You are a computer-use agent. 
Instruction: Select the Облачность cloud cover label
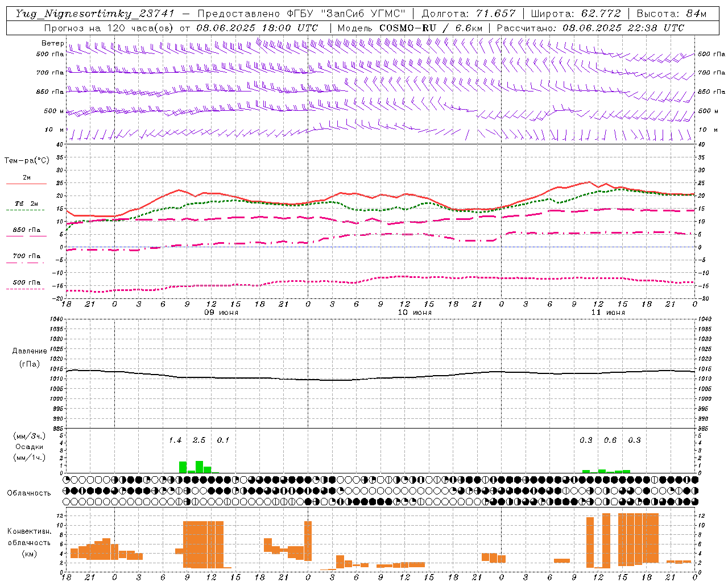tap(29, 493)
